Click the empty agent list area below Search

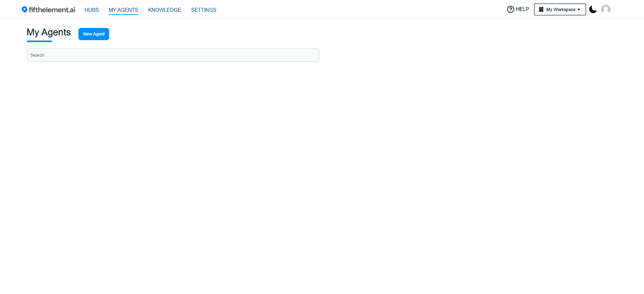[173, 157]
